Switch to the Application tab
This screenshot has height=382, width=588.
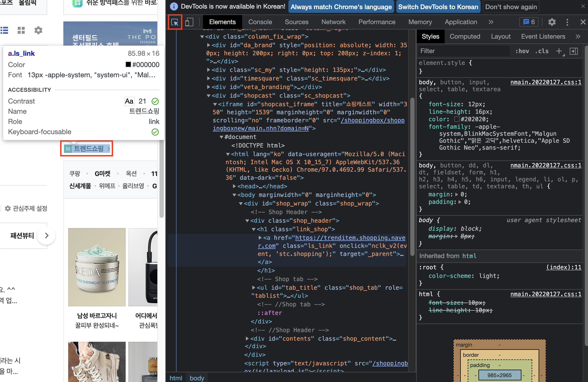tap(461, 22)
